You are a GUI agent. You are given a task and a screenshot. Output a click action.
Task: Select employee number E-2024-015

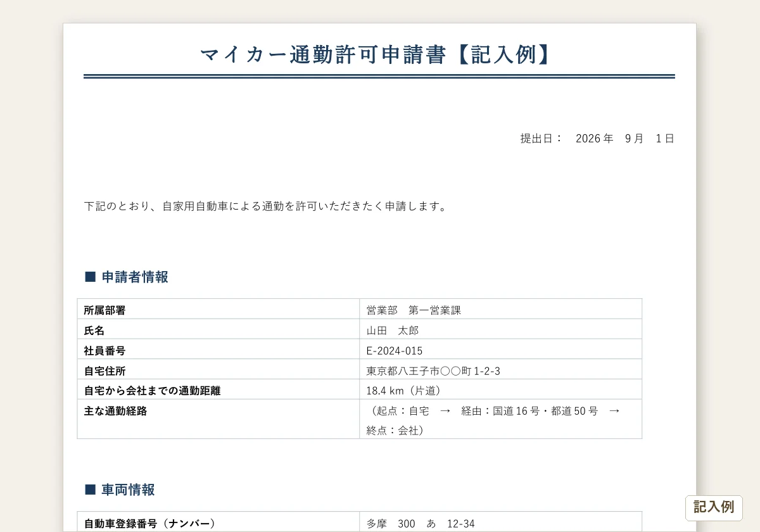395,351
